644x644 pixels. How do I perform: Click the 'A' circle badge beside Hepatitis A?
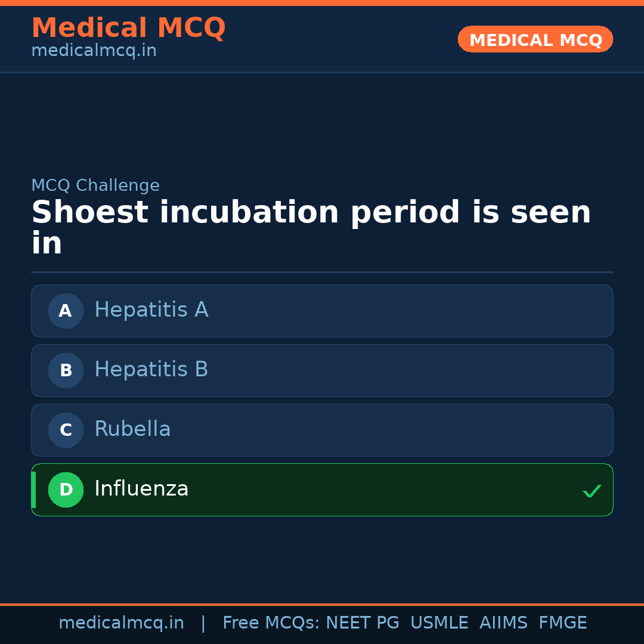[x=66, y=311]
